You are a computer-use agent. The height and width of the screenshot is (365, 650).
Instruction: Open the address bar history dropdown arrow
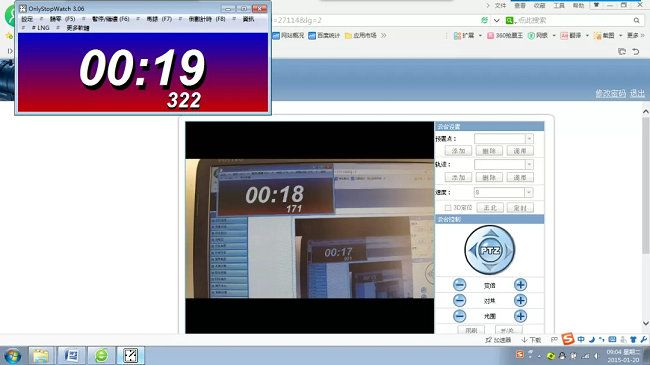tap(497, 20)
